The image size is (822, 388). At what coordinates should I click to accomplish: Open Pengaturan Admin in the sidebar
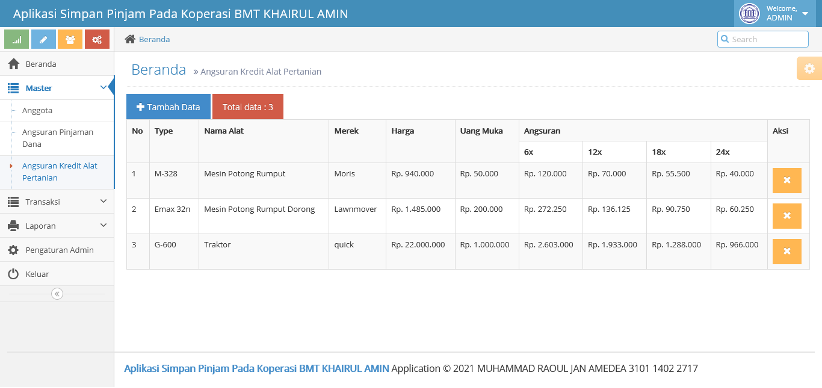[x=57, y=250]
